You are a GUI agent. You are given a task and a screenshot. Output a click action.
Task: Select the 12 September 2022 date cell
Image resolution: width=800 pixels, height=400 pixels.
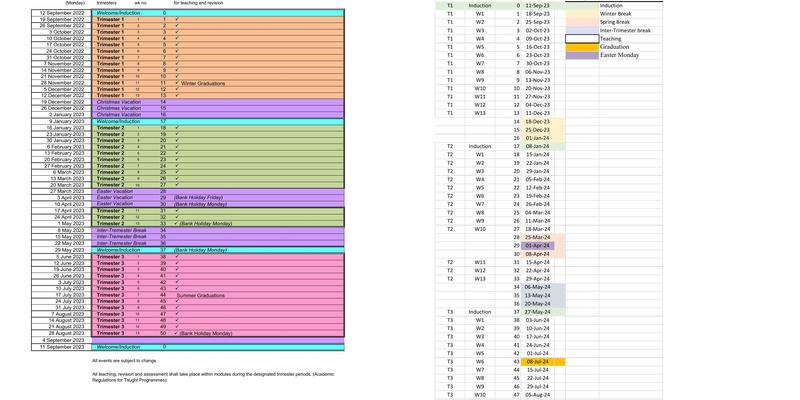click(x=62, y=13)
